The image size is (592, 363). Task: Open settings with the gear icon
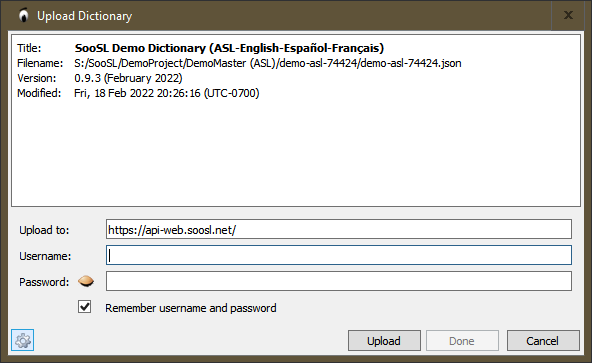[x=22, y=340]
